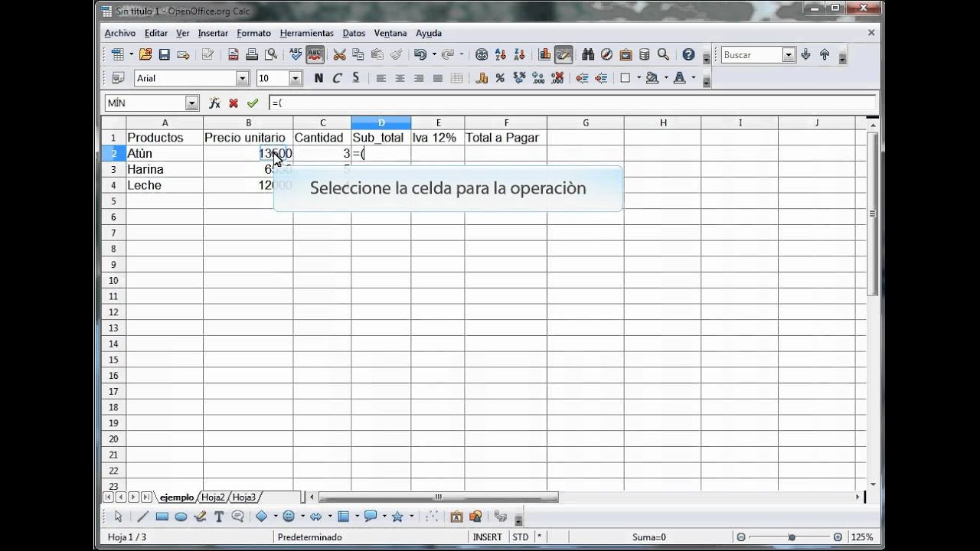Click the Print file directly icon

(251, 54)
